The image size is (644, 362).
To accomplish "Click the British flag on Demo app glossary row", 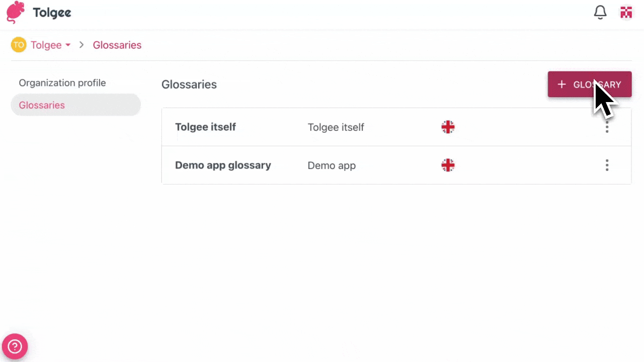I will (448, 165).
